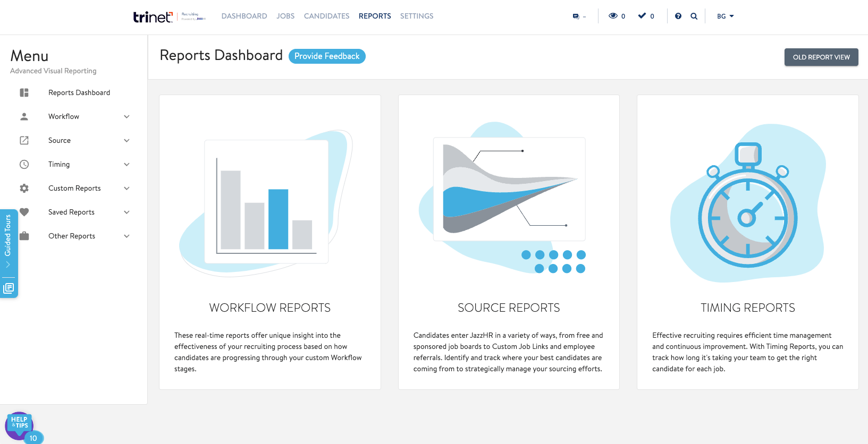
Task: Click the Timing clock icon
Action: [24, 164]
